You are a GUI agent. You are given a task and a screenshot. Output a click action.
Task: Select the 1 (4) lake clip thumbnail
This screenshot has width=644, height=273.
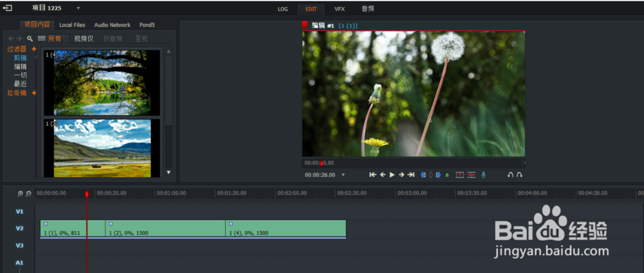click(102, 82)
